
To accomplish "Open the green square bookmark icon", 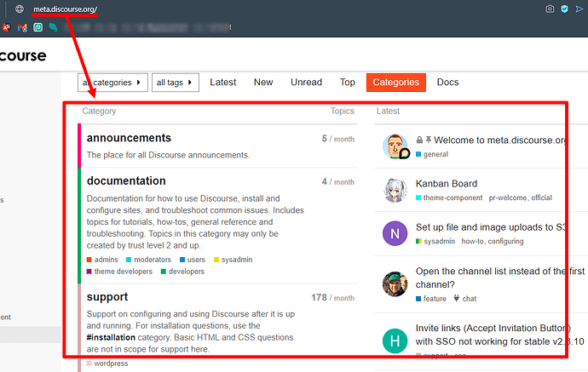I will [x=37, y=27].
